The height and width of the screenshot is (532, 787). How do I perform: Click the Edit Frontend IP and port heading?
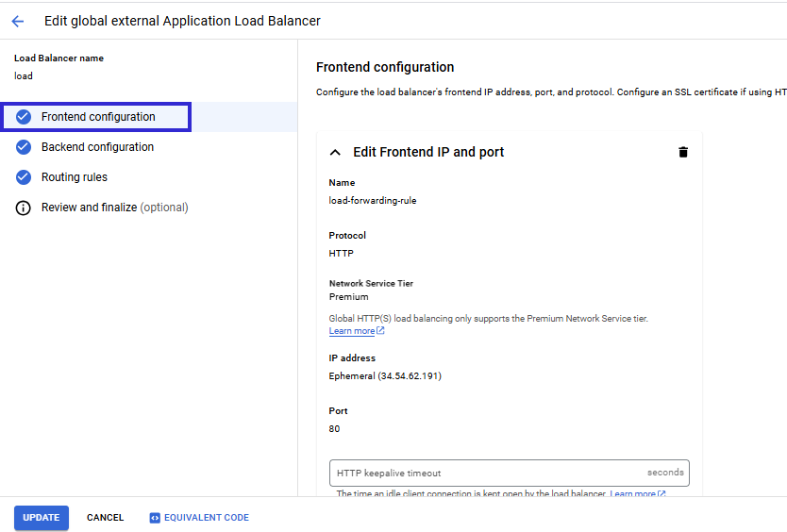coord(428,152)
